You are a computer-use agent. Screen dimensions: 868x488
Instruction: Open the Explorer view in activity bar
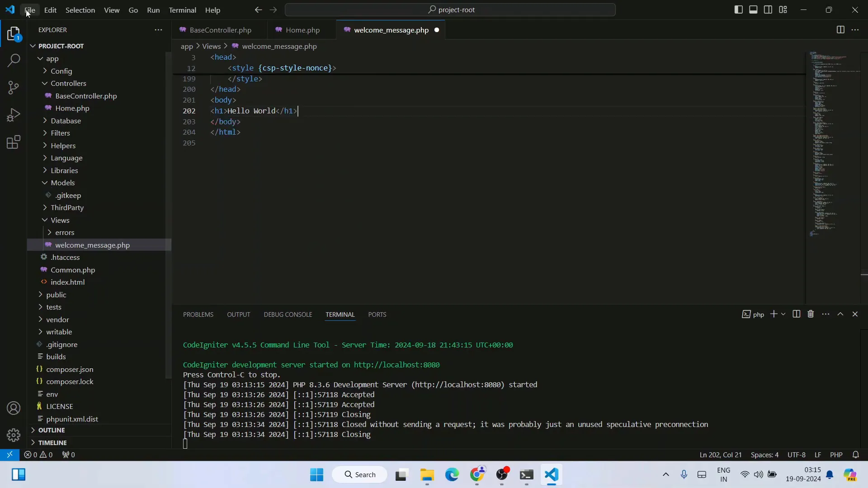(x=14, y=34)
